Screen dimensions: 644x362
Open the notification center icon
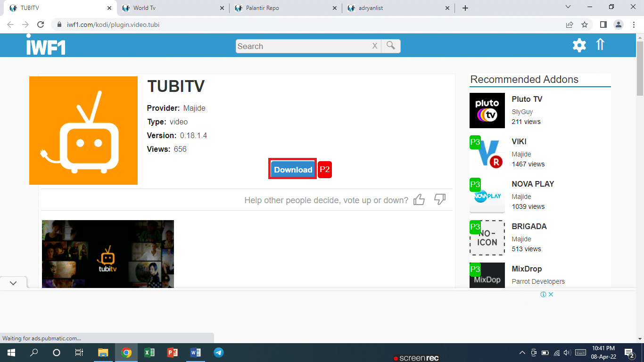point(629,353)
